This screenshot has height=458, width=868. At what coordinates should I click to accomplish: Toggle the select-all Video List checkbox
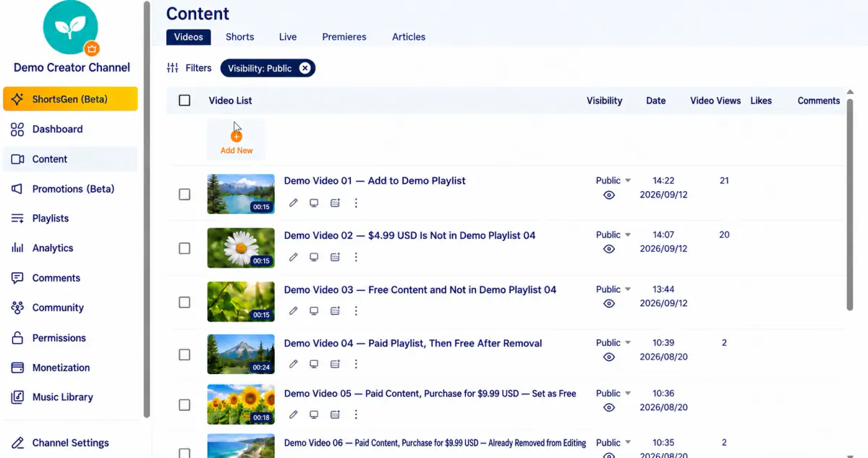tap(184, 101)
